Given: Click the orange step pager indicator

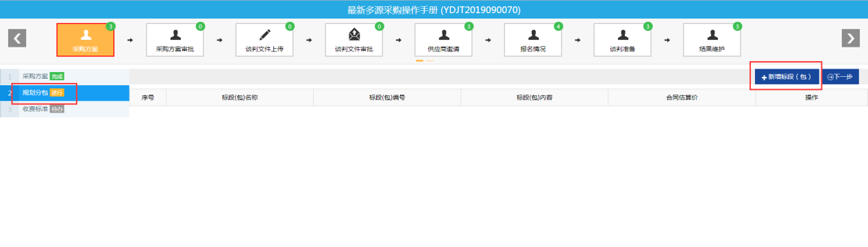Looking at the screenshot, I should [x=419, y=61].
